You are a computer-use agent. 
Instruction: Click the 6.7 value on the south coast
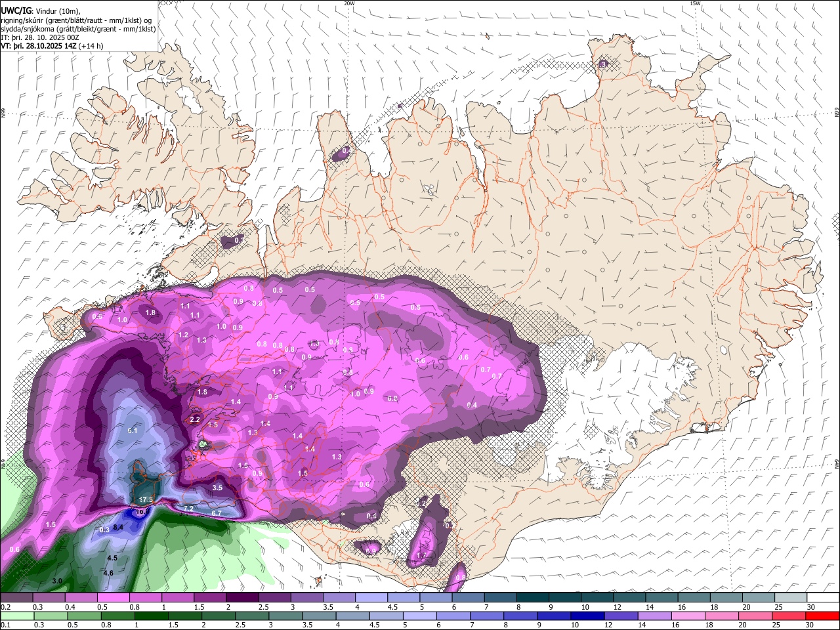pyautogui.click(x=217, y=513)
